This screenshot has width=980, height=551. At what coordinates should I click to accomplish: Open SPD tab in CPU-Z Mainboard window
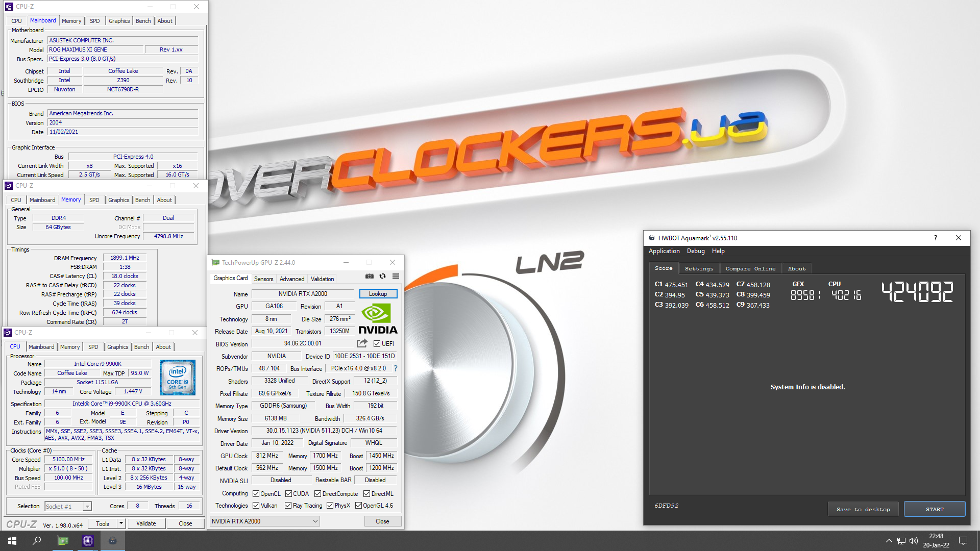(95, 21)
